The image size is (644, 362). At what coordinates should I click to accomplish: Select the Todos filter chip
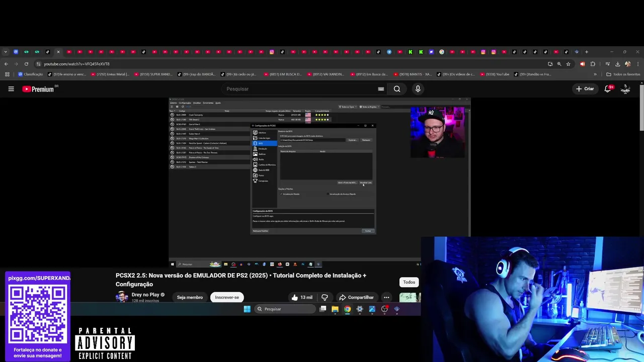[409, 282]
